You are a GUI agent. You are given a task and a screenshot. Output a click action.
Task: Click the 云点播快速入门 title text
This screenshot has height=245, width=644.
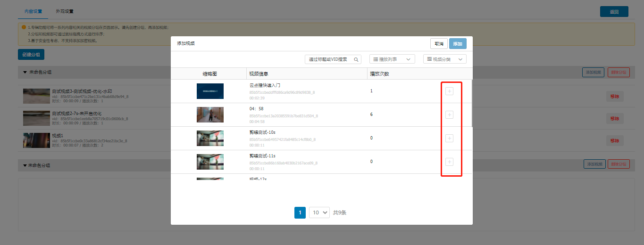coord(265,85)
